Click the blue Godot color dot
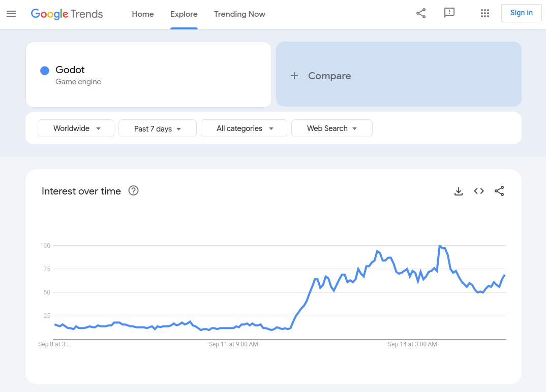 pyautogui.click(x=45, y=71)
